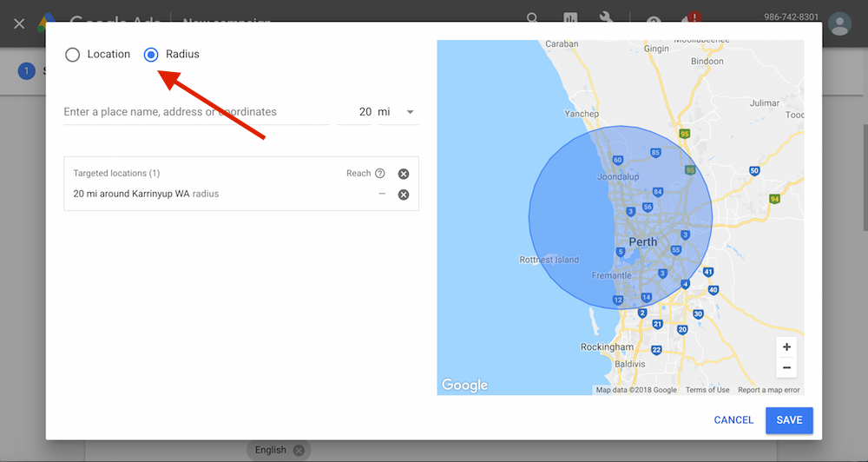
Task: Open the account avatar icon in header
Action: pyautogui.click(x=839, y=23)
